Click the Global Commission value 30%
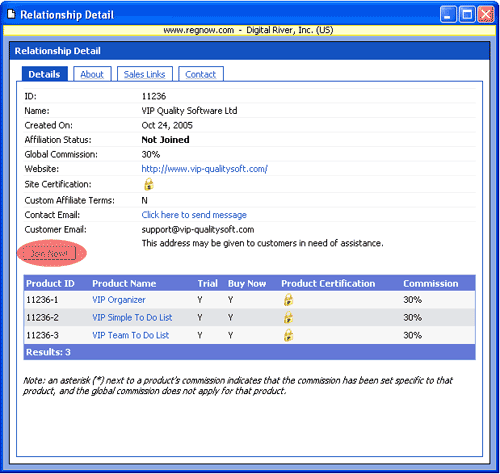Screen dimensions: 500x474 coord(151,154)
